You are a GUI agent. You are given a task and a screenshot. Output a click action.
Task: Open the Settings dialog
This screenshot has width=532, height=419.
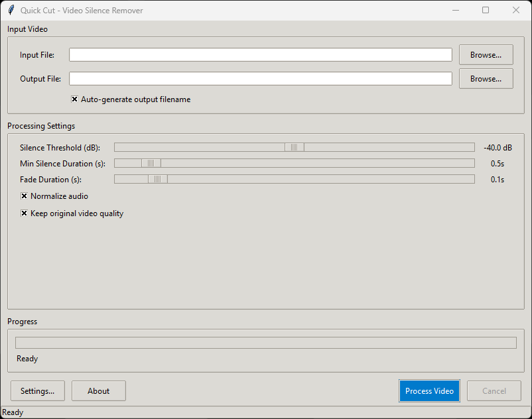pos(37,390)
